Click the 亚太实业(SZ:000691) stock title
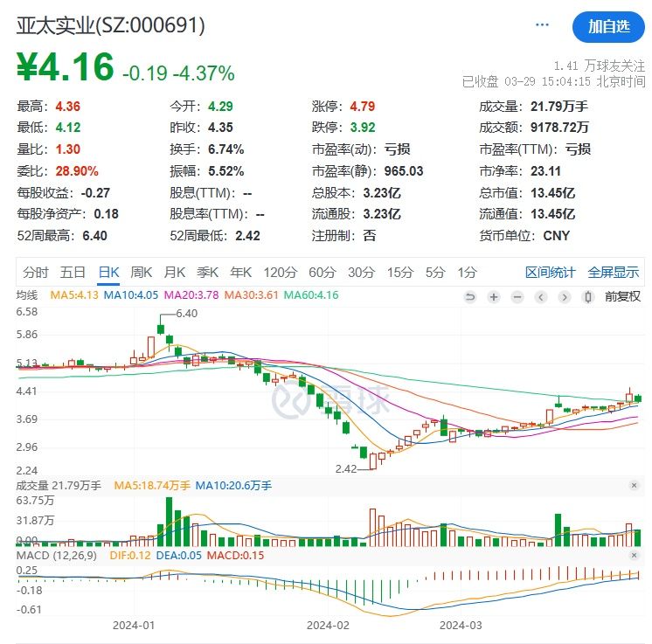Viewport: 652px width, 644px height. coord(111,25)
